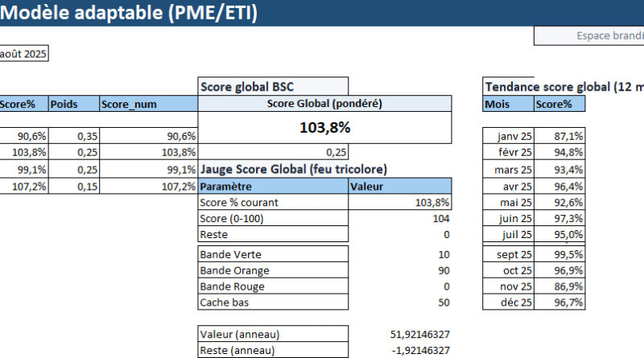
Task: Select the 'mars 25' month cell
Action: pyautogui.click(x=509, y=169)
